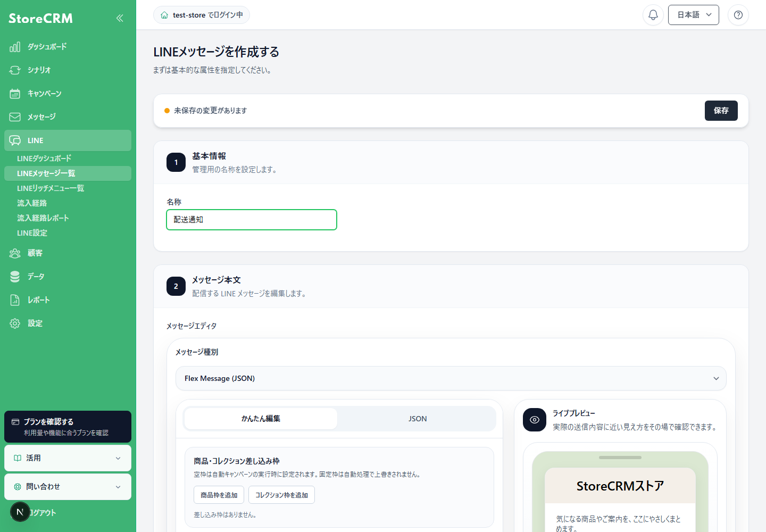
Task: Open LINEメッセージ一覧 submenu item
Action: pos(68,173)
